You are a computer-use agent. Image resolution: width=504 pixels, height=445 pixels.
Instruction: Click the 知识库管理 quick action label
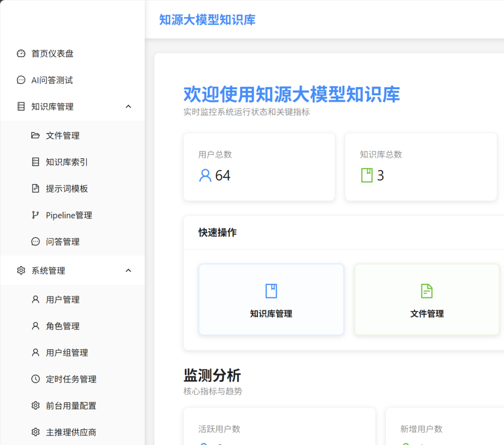pyautogui.click(x=271, y=313)
